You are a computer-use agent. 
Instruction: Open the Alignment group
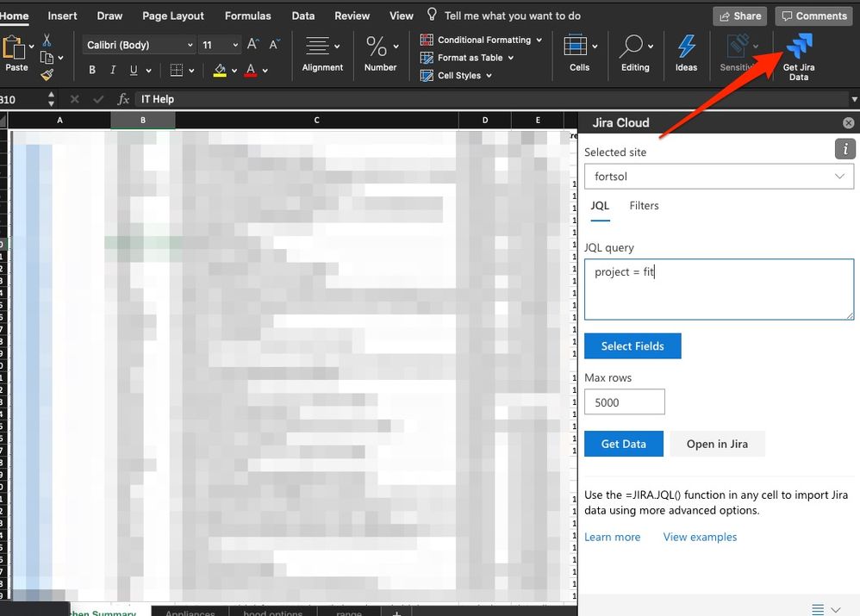[x=322, y=53]
